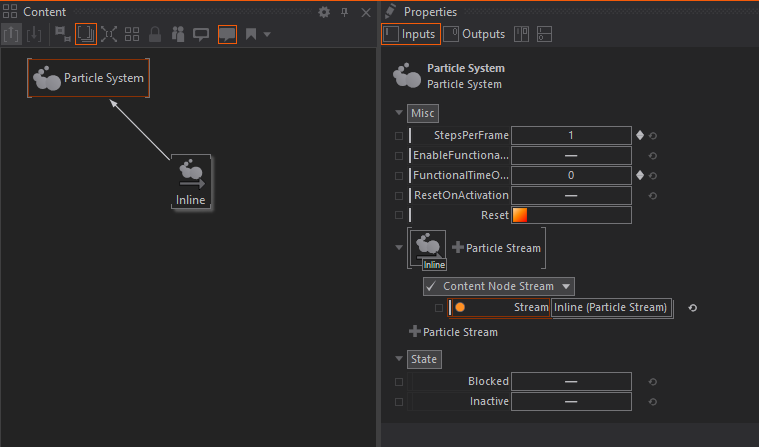Click the zoom-to-fit icon in Content toolbar
This screenshot has height=447, width=759.
pos(109,34)
